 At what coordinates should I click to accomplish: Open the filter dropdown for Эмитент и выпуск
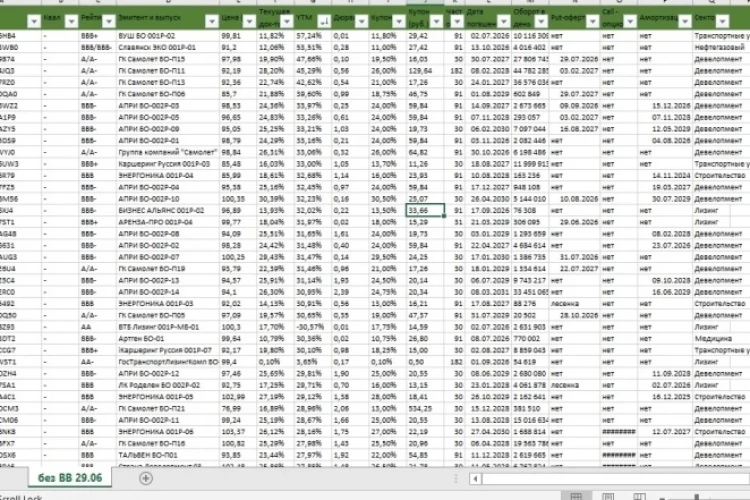click(212, 22)
